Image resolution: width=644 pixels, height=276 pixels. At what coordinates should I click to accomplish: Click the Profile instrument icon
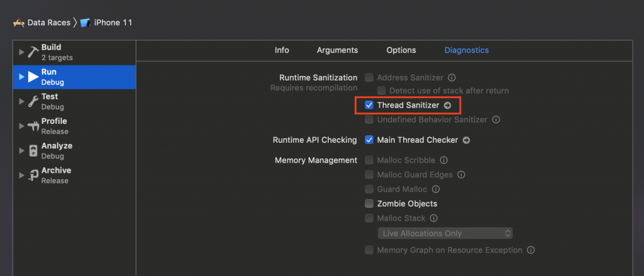point(33,126)
